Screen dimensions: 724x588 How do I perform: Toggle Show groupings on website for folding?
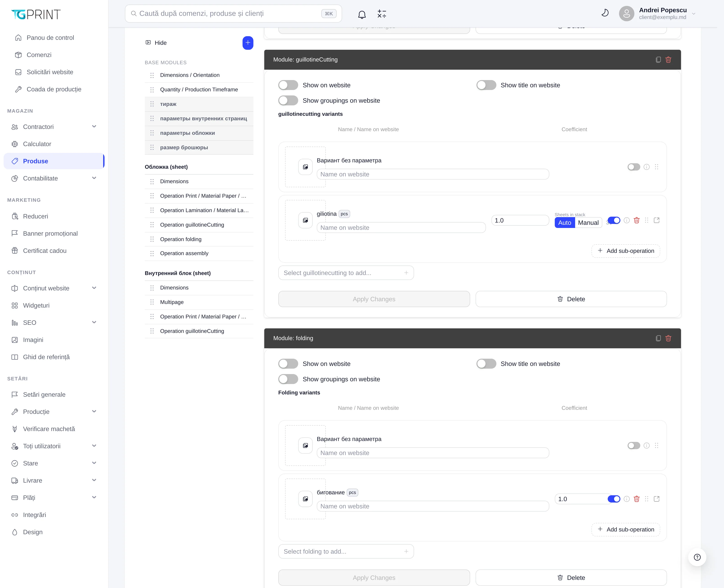tap(288, 379)
